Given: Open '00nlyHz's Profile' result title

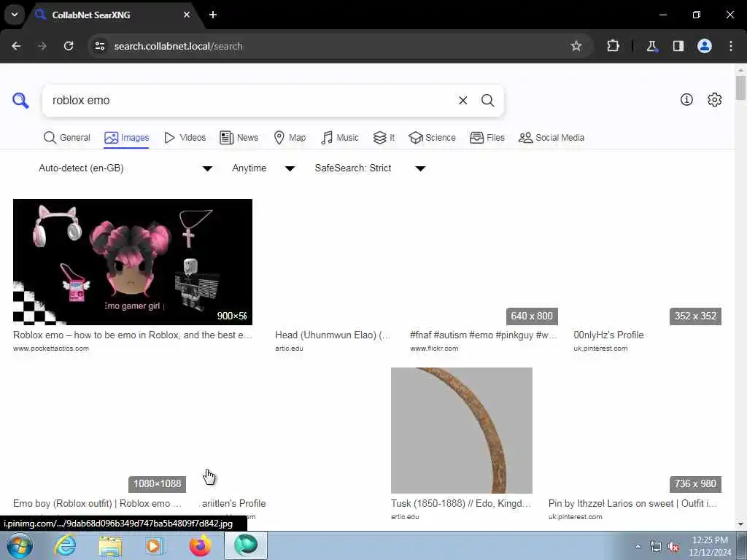Looking at the screenshot, I should [608, 335].
